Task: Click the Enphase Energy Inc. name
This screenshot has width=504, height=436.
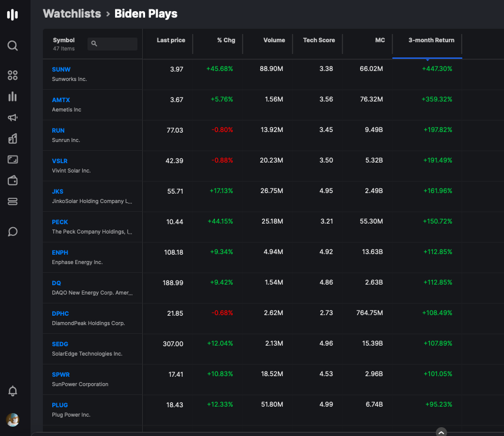Action: click(x=77, y=262)
